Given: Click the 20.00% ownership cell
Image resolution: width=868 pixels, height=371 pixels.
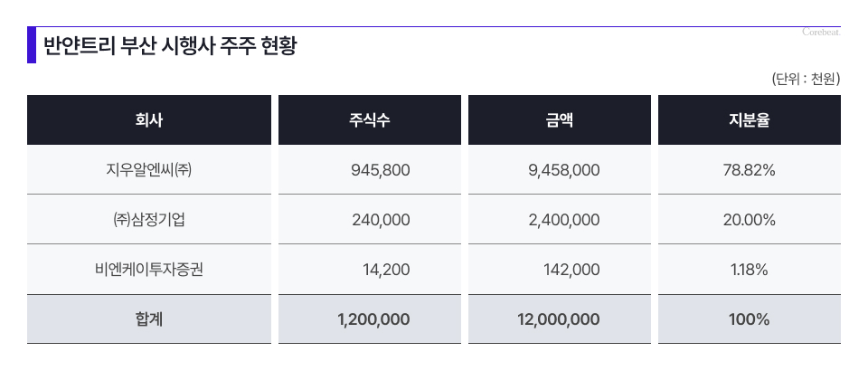Looking at the screenshot, I should [749, 220].
